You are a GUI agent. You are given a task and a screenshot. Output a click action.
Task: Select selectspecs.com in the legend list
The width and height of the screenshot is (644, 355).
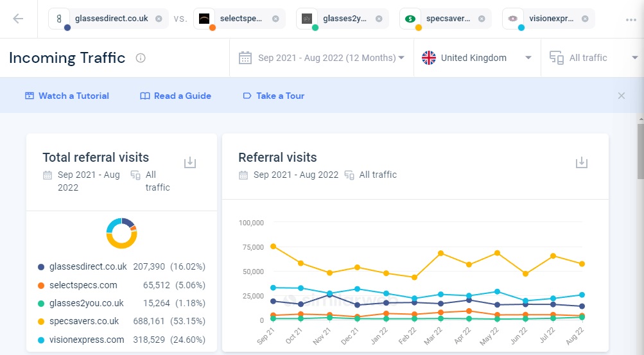pos(83,285)
